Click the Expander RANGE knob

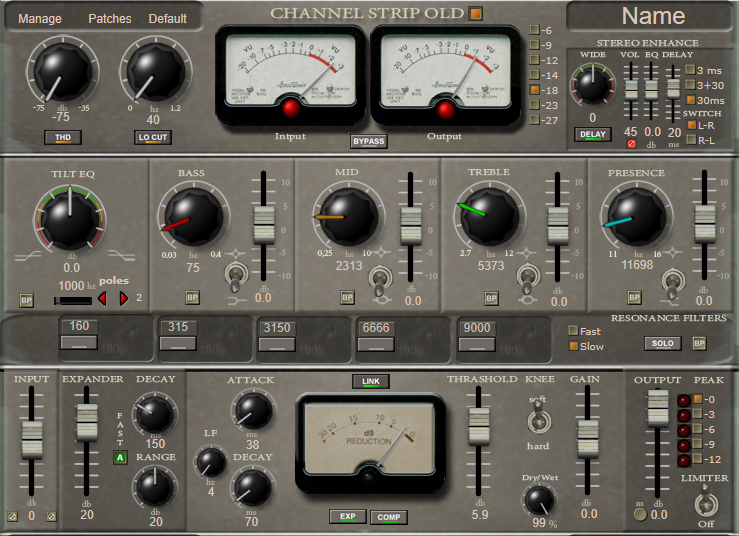coord(155,487)
